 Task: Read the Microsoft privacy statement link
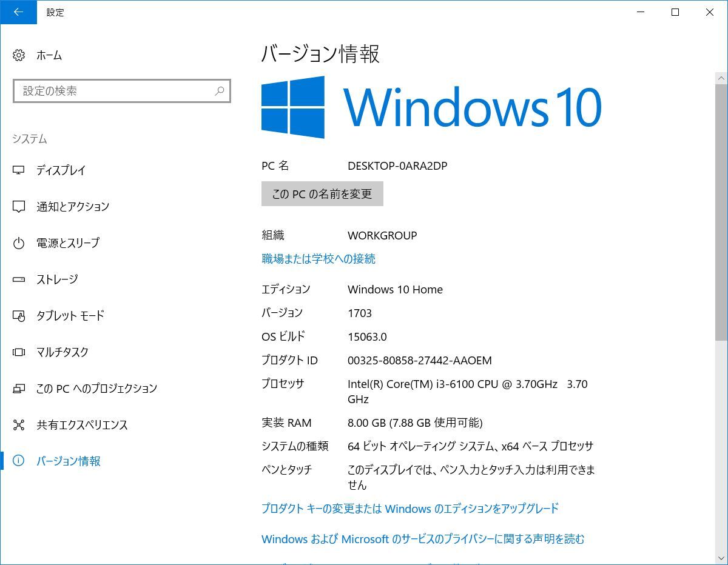pos(423,539)
